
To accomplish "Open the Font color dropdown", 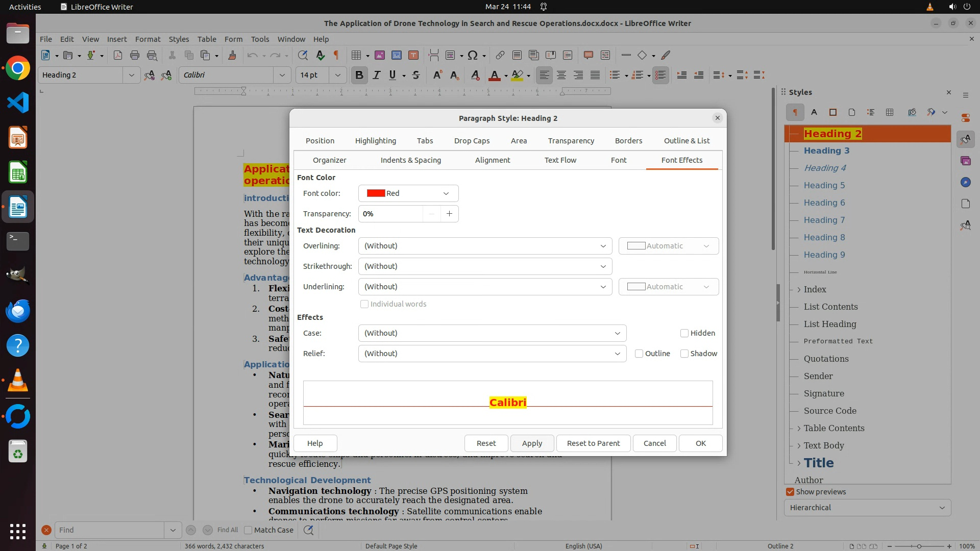I will [x=408, y=193].
